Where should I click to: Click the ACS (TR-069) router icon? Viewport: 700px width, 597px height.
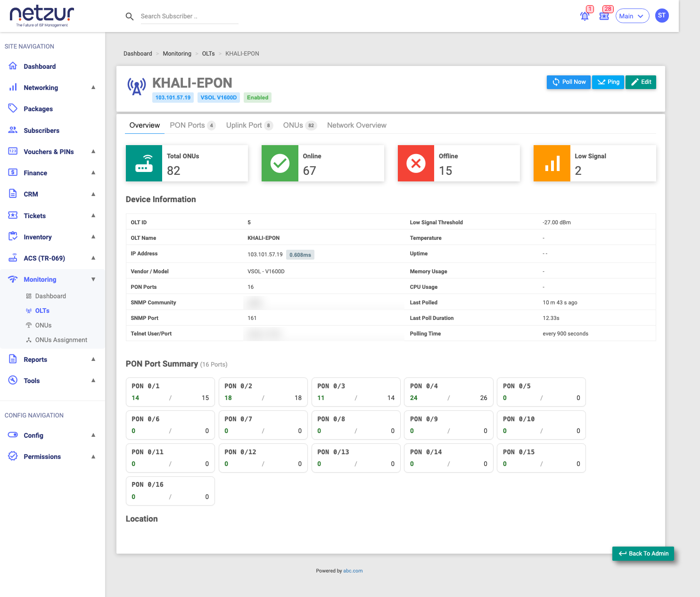click(13, 258)
